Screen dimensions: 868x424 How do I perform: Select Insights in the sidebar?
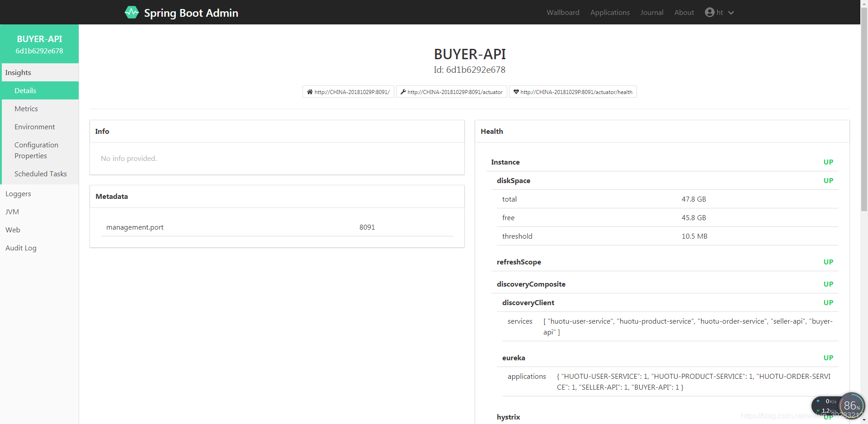point(40,72)
